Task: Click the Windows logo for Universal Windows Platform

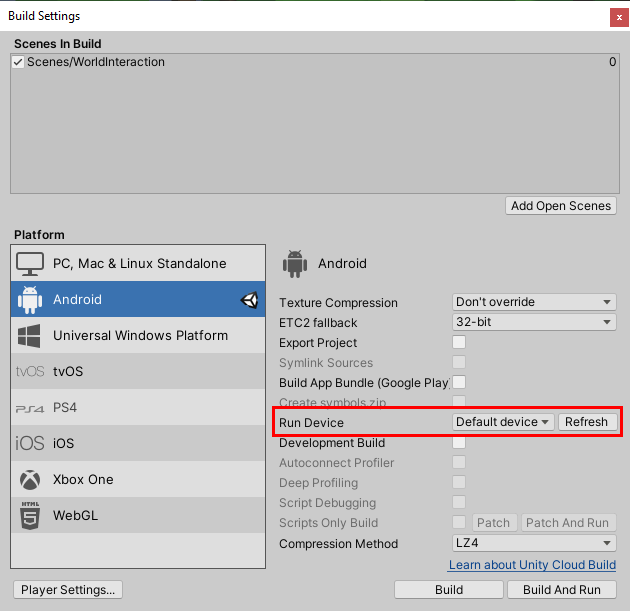Action: [x=30, y=336]
